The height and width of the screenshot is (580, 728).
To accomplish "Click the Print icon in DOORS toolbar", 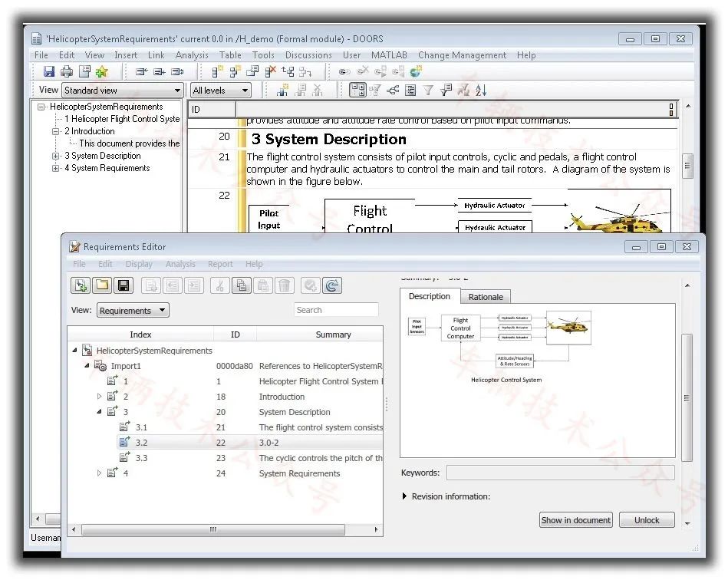I will point(67,71).
